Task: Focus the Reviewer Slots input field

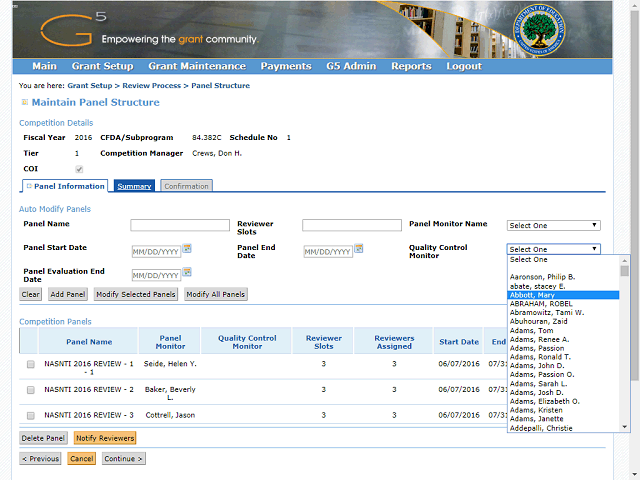Action: (x=352, y=225)
